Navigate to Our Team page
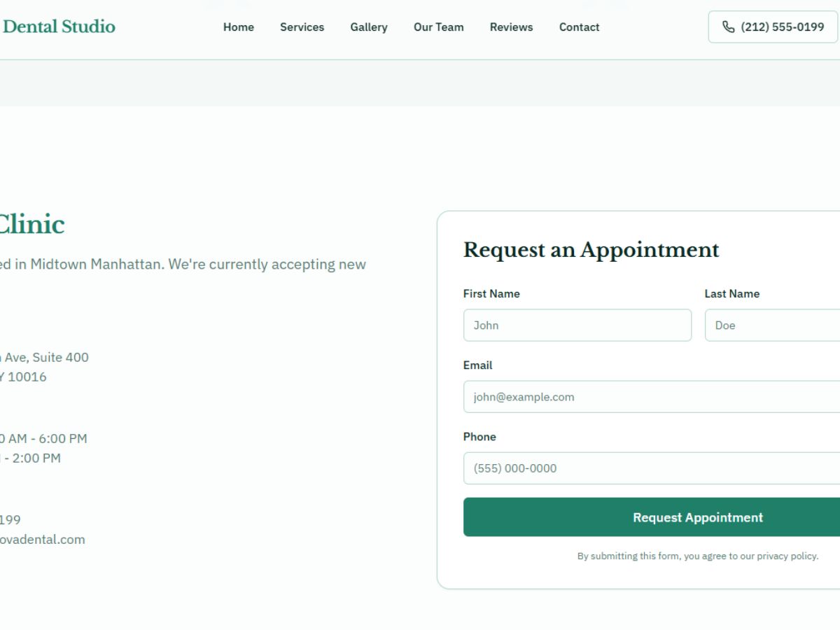This screenshot has width=840, height=630. [x=439, y=27]
